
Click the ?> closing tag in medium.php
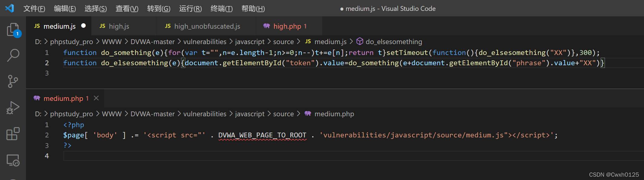[67, 145]
